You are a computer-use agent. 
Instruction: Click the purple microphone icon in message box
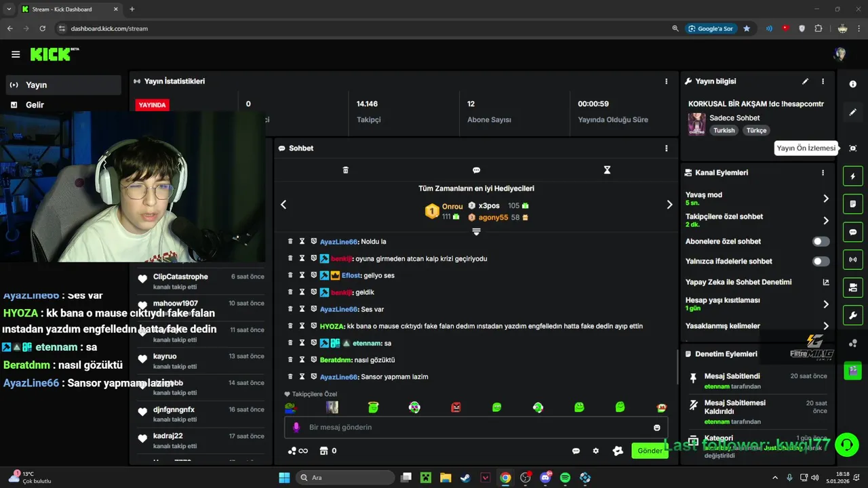coord(296,427)
